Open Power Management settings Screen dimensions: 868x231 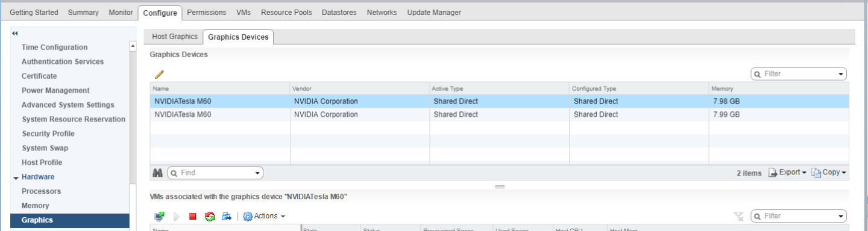(x=55, y=91)
